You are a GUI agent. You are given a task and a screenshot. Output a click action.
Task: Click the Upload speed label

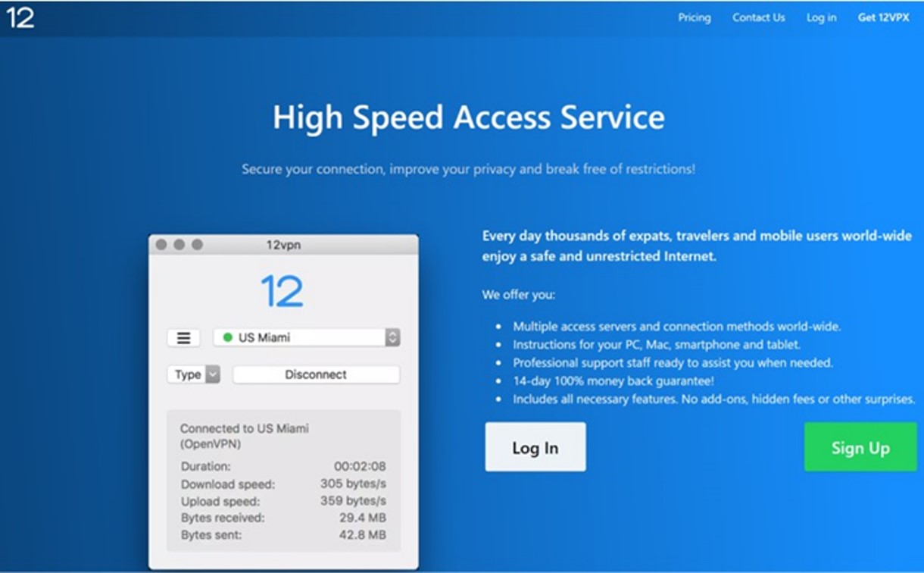[220, 501]
